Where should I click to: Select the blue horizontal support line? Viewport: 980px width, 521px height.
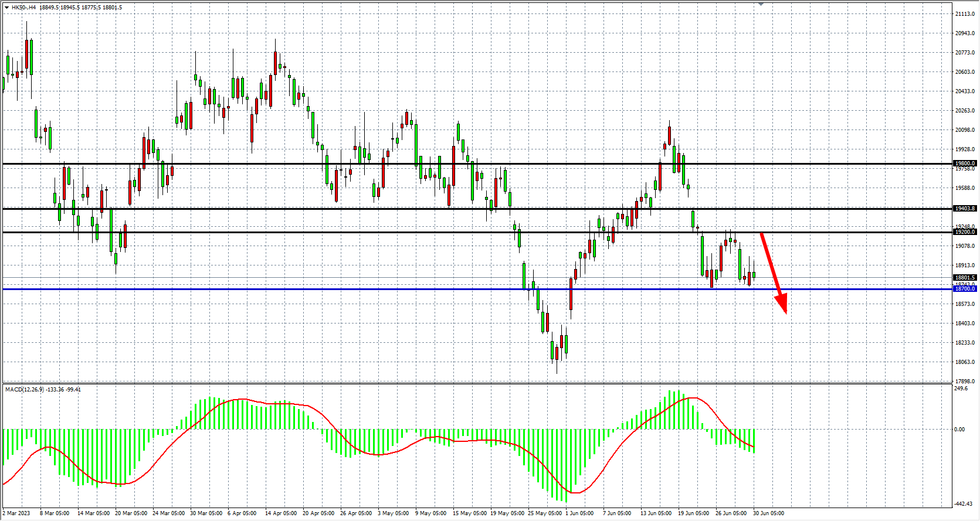(x=352, y=289)
